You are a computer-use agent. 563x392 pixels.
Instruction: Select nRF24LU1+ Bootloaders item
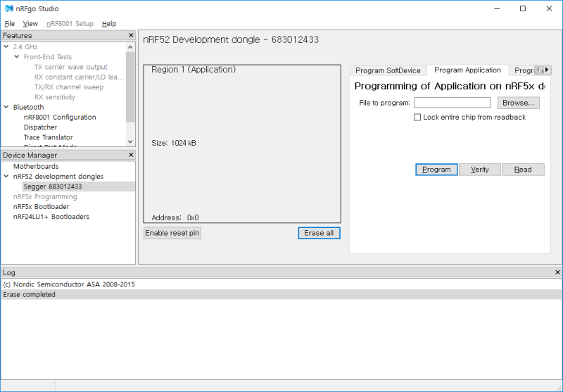click(51, 217)
